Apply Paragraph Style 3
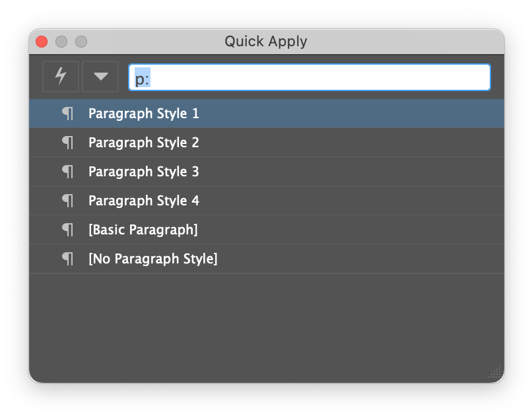The image size is (532, 412). [x=144, y=172]
